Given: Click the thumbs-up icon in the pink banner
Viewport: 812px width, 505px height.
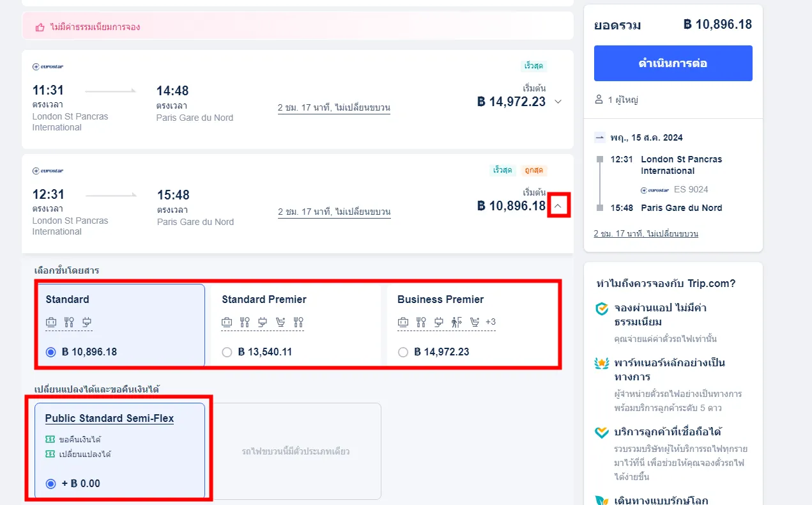Looking at the screenshot, I should pos(40,27).
